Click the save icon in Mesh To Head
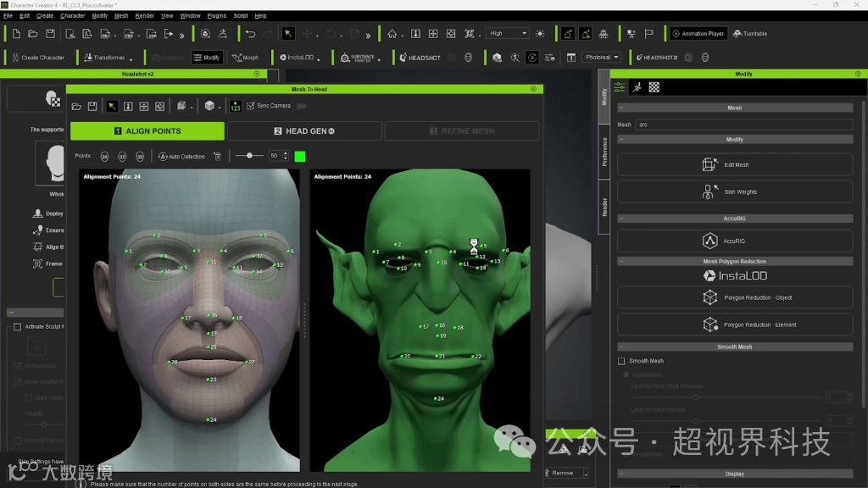The height and width of the screenshot is (488, 868). (92, 106)
